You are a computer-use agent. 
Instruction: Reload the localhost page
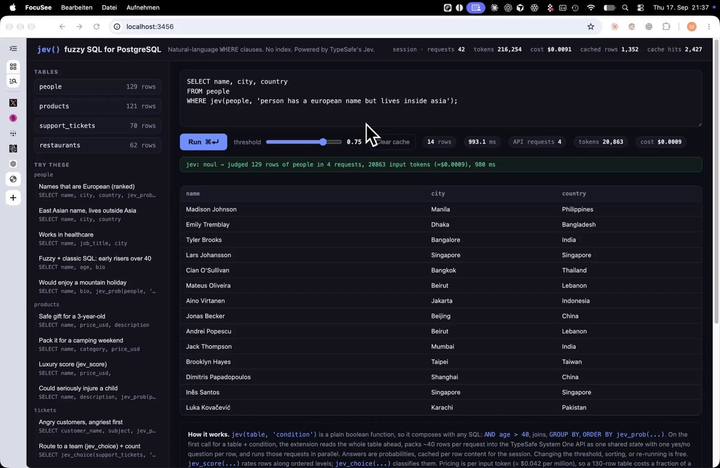coord(96,27)
